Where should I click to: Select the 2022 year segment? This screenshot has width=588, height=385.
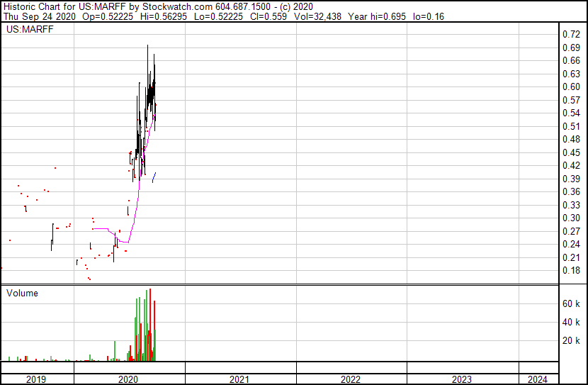pyautogui.click(x=351, y=379)
